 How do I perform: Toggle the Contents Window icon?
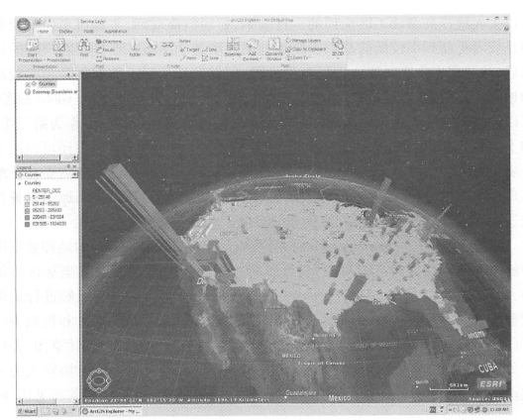tap(273, 44)
